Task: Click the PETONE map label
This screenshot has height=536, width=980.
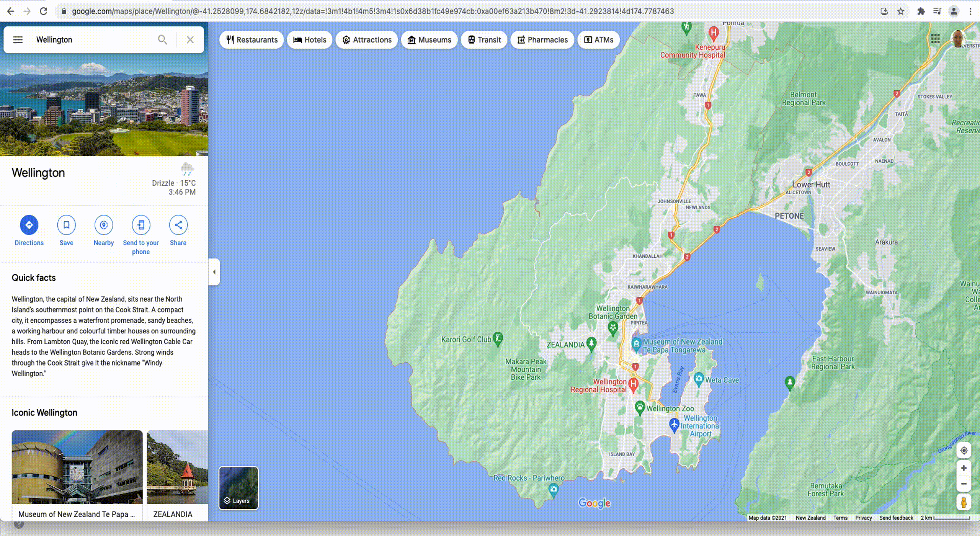Action: pyautogui.click(x=789, y=216)
